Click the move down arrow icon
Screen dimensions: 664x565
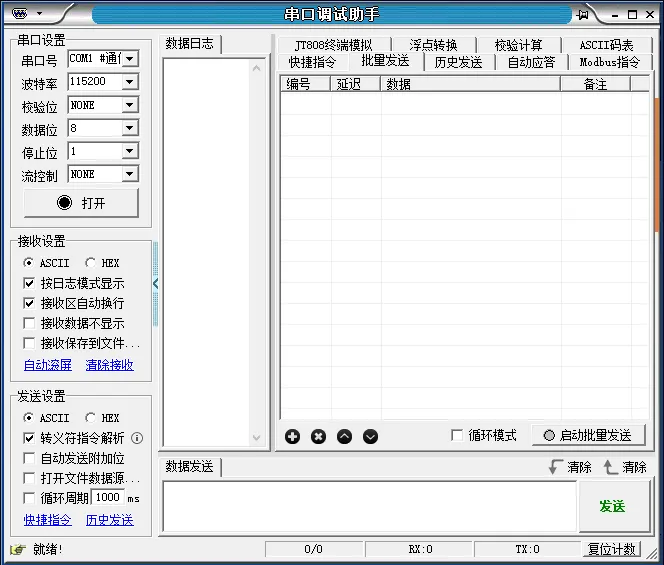[x=370, y=436]
